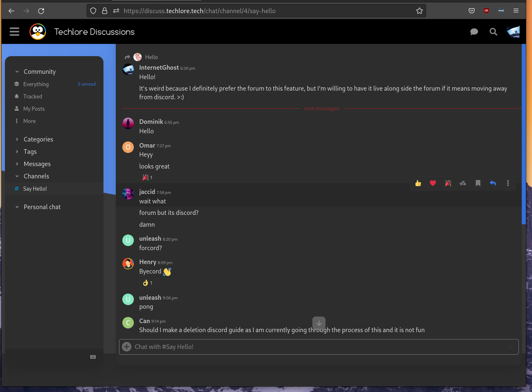Open Everything in the sidebar
The image size is (532, 392).
coord(36,84)
